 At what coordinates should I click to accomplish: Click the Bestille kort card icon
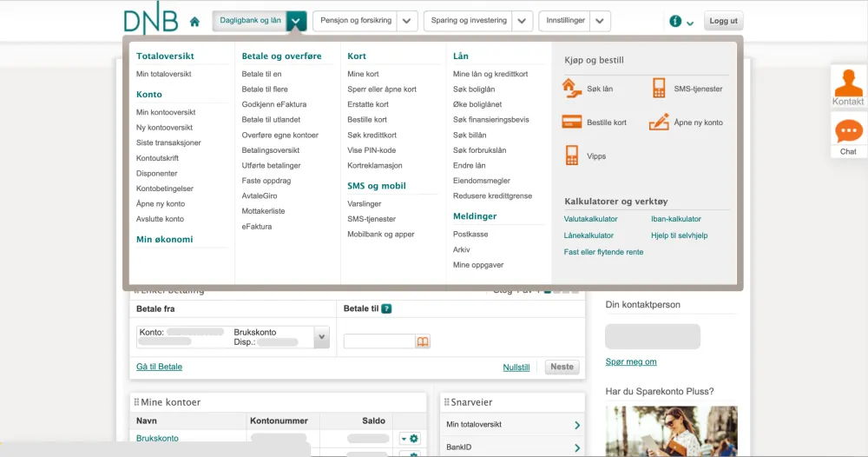pos(571,122)
